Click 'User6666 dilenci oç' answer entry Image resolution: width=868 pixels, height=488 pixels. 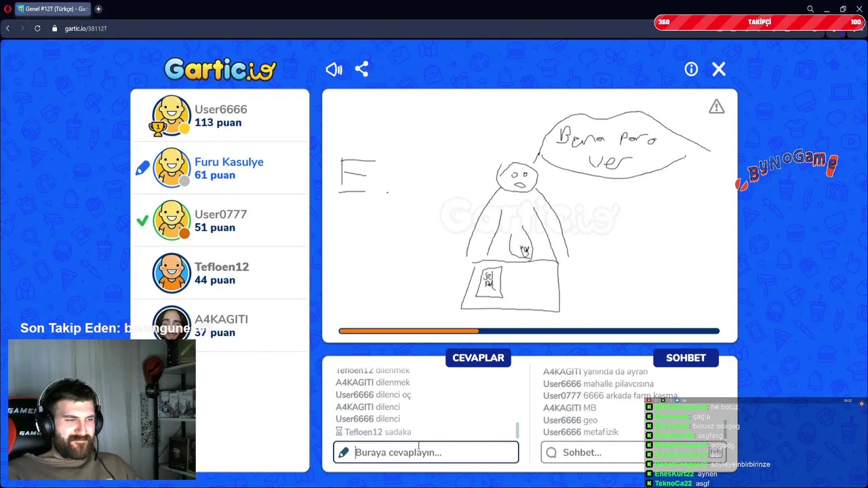tap(373, 394)
